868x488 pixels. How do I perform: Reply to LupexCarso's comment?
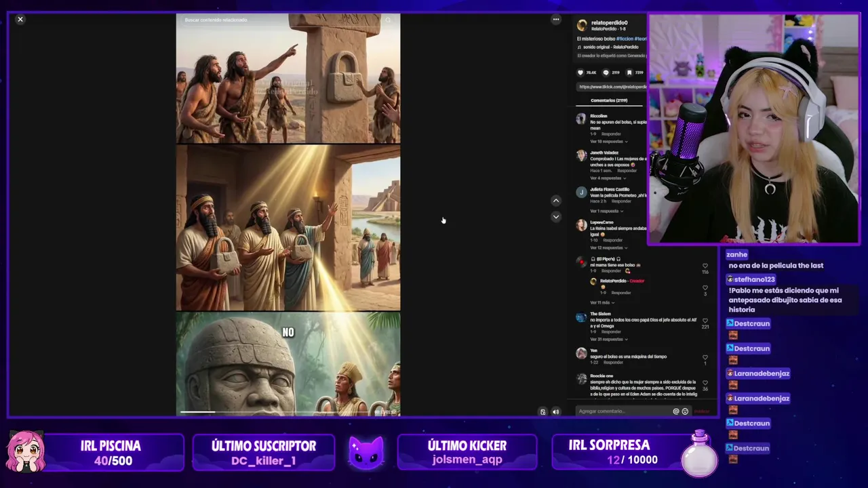pyautogui.click(x=613, y=240)
